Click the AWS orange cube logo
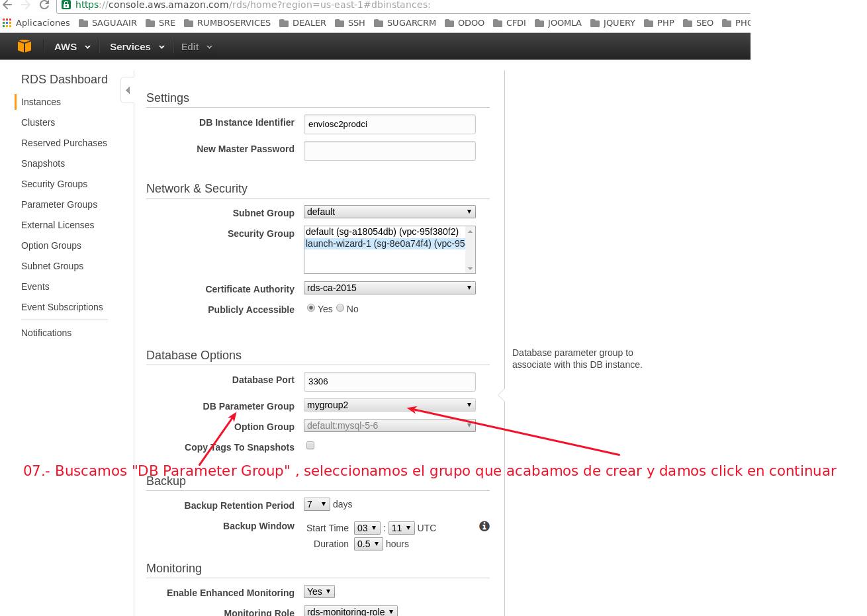The height and width of the screenshot is (616, 867). click(24, 46)
